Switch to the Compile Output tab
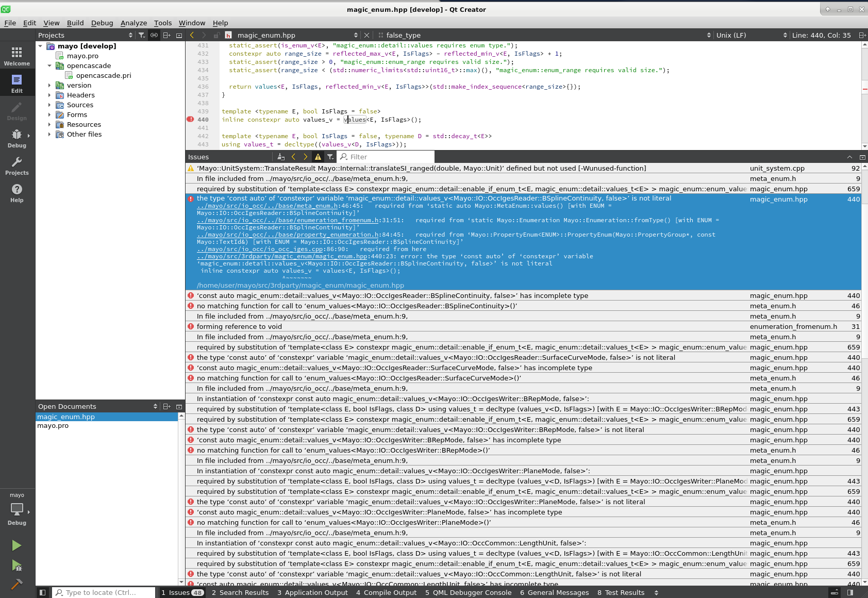 (386, 592)
